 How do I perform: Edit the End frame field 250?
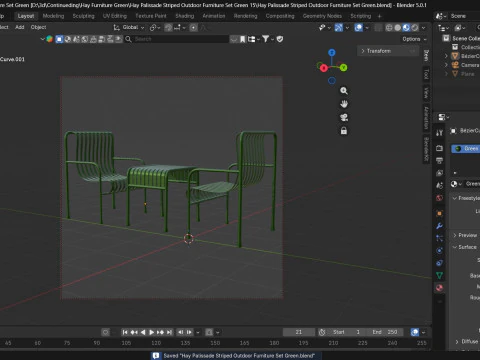tap(386, 332)
